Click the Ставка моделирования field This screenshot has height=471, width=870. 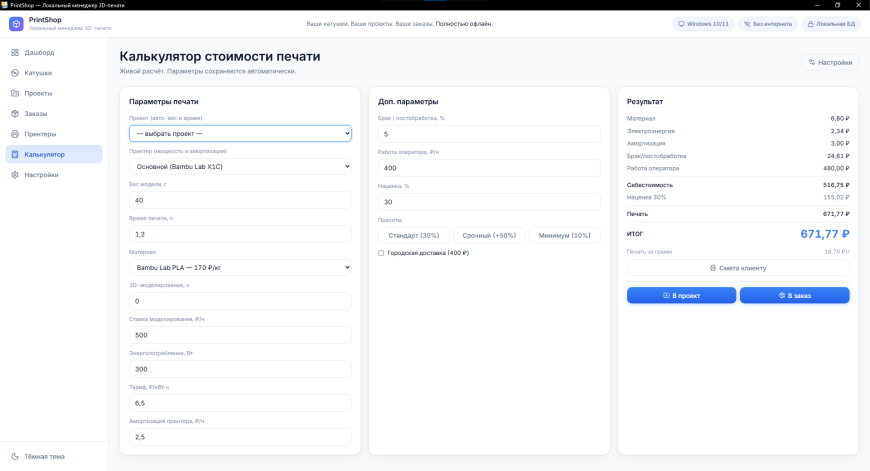click(x=240, y=335)
